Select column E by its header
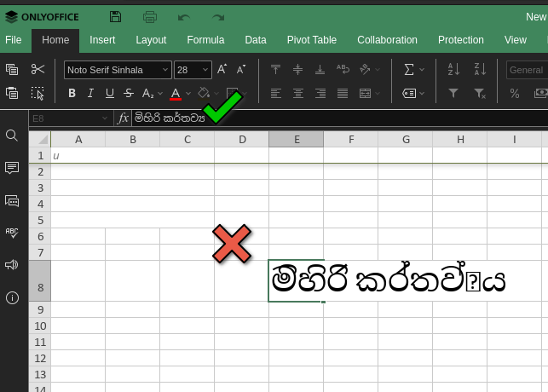The height and width of the screenshot is (392, 548). tap(297, 140)
